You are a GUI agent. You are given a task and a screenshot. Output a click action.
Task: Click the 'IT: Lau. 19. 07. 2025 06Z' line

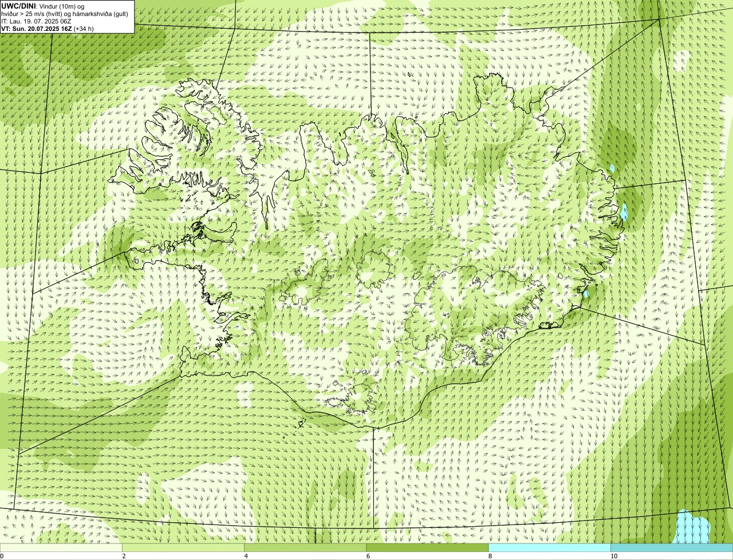click(x=36, y=21)
